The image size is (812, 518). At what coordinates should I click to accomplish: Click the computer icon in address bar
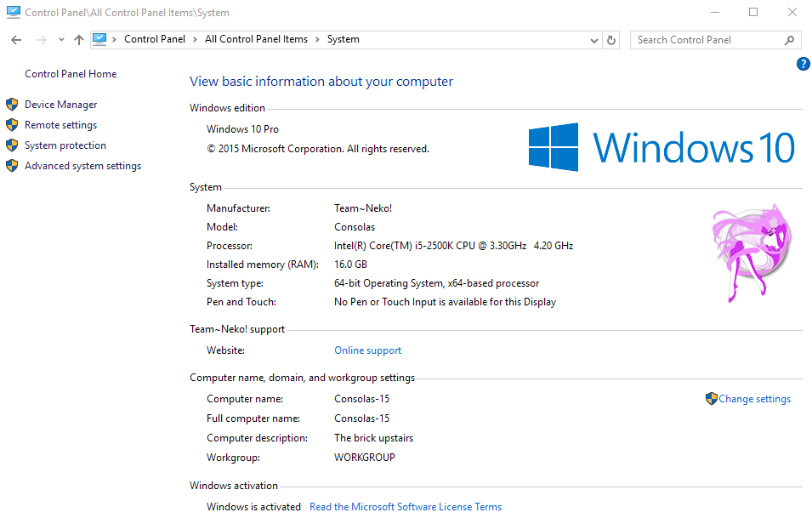(99, 39)
